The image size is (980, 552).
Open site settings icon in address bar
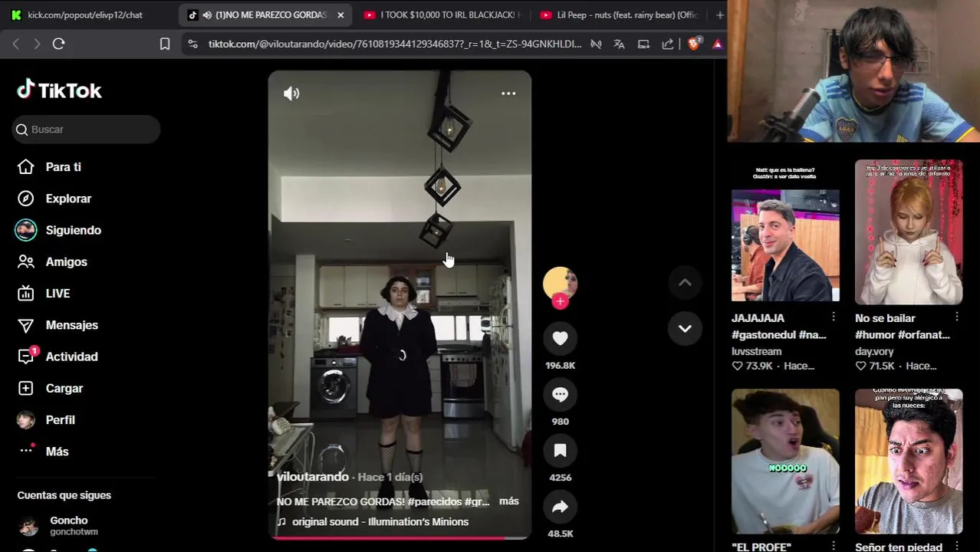(x=192, y=44)
